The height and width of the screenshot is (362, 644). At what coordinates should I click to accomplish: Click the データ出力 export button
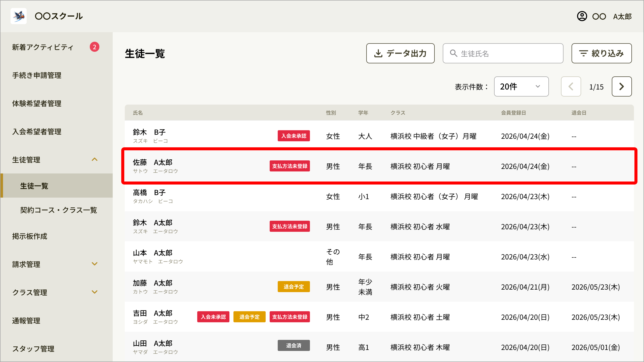click(400, 53)
